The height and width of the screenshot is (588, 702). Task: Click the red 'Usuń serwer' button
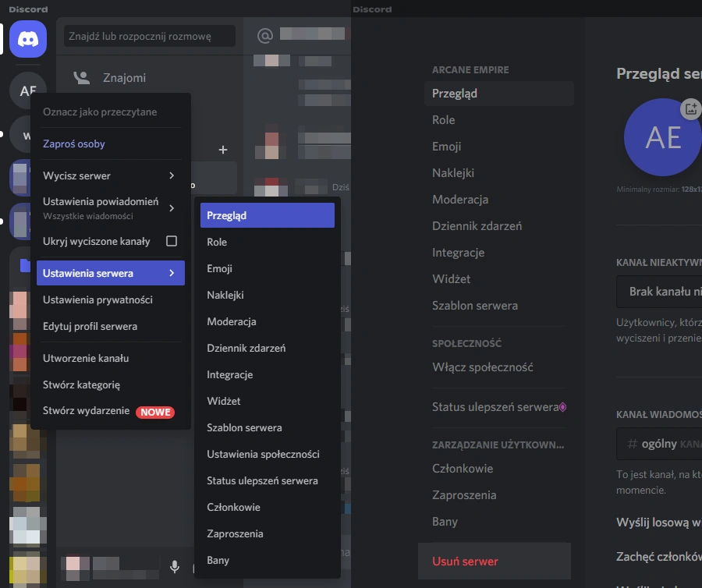(x=495, y=561)
